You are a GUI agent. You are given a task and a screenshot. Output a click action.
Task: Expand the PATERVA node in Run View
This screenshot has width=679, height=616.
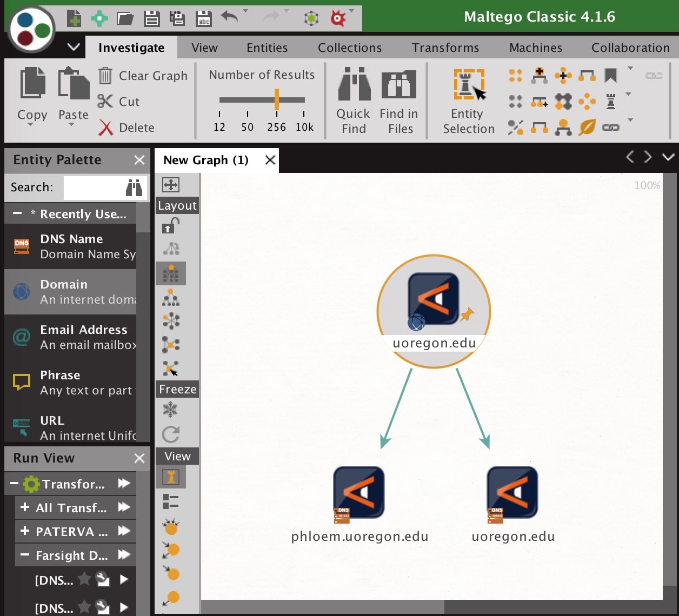click(x=25, y=531)
